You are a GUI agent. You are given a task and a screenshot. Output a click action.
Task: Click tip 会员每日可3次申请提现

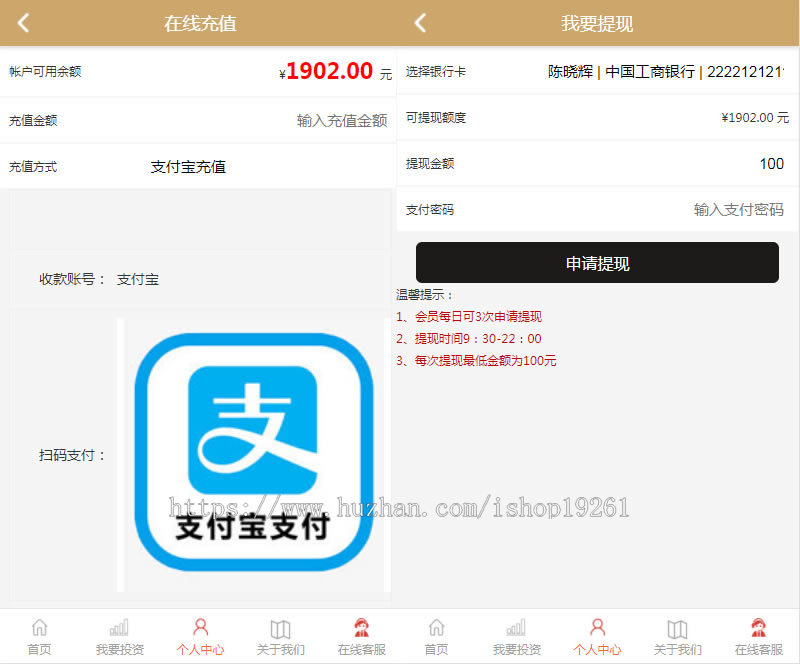(x=469, y=316)
